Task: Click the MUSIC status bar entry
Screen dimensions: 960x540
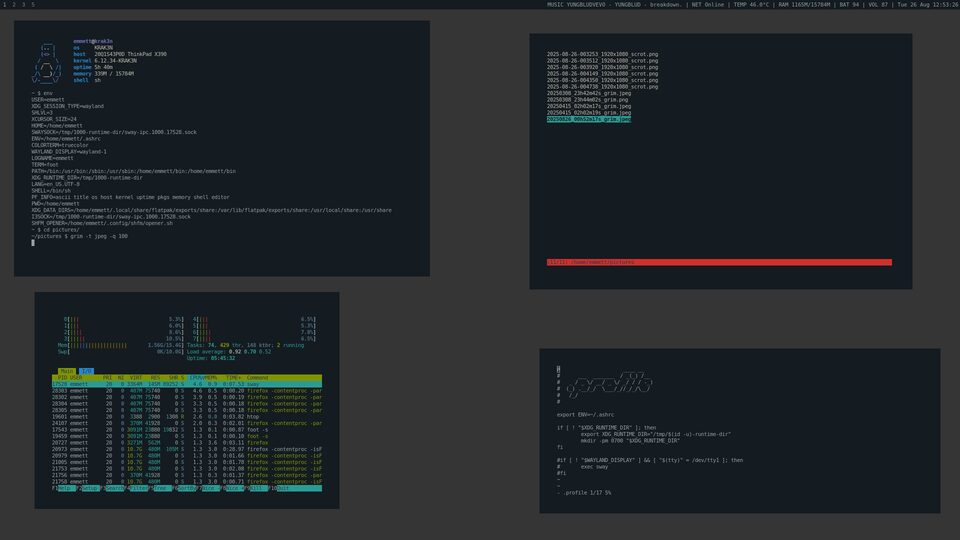Action: 613,4
